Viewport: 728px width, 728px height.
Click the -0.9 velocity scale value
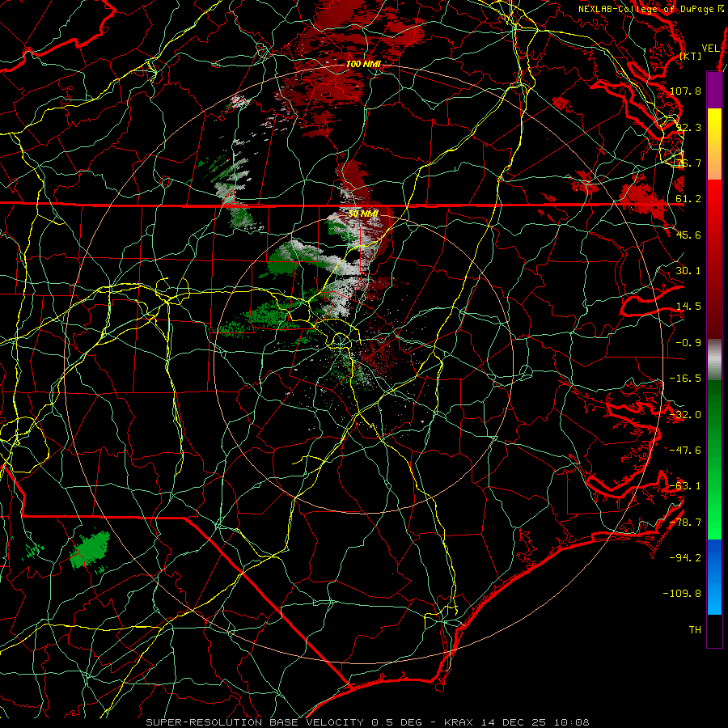pos(688,343)
